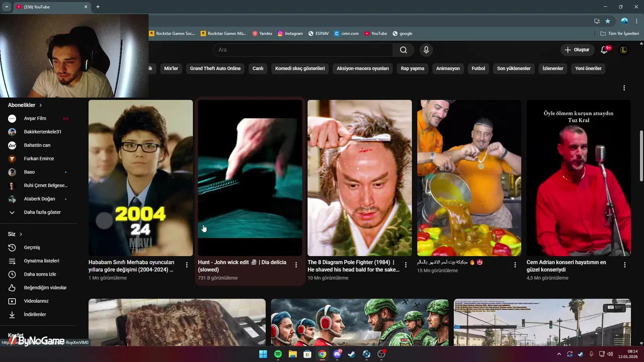Open options menu for 8 Diagram Pole Fighter
The image size is (644, 362).
[x=406, y=265]
